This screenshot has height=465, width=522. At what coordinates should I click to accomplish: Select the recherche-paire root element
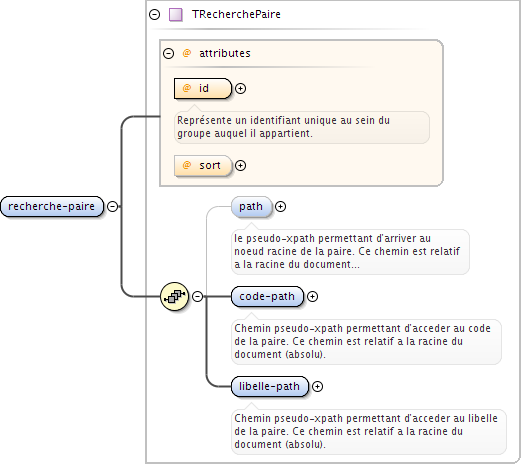pyautogui.click(x=52, y=207)
